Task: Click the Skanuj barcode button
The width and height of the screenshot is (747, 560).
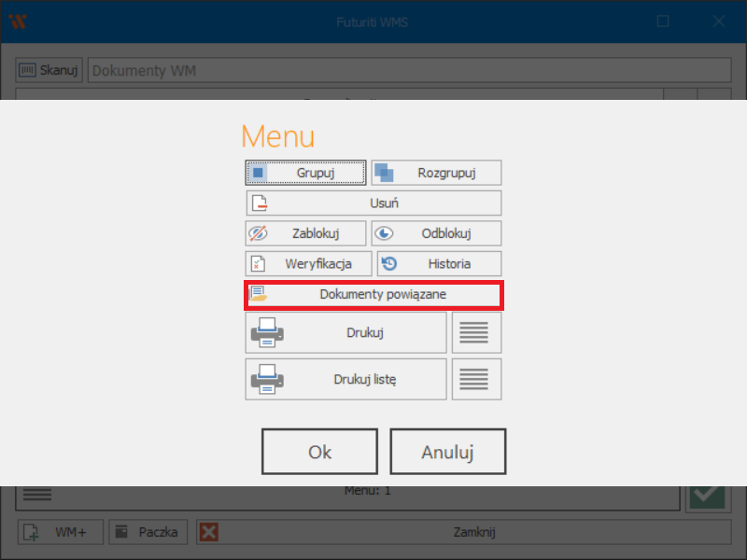Action: (49, 70)
